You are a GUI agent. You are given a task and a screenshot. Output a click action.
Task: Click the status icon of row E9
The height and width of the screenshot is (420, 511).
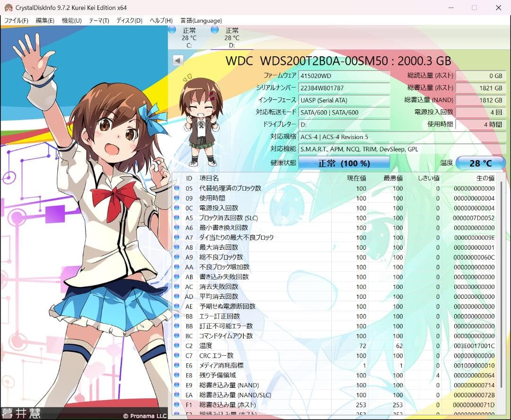pos(176,385)
